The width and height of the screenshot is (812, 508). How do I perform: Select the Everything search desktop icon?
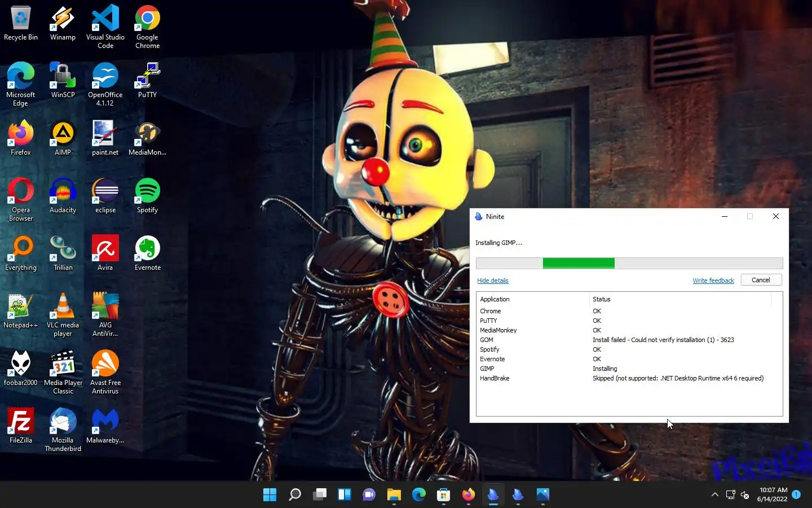(x=21, y=253)
